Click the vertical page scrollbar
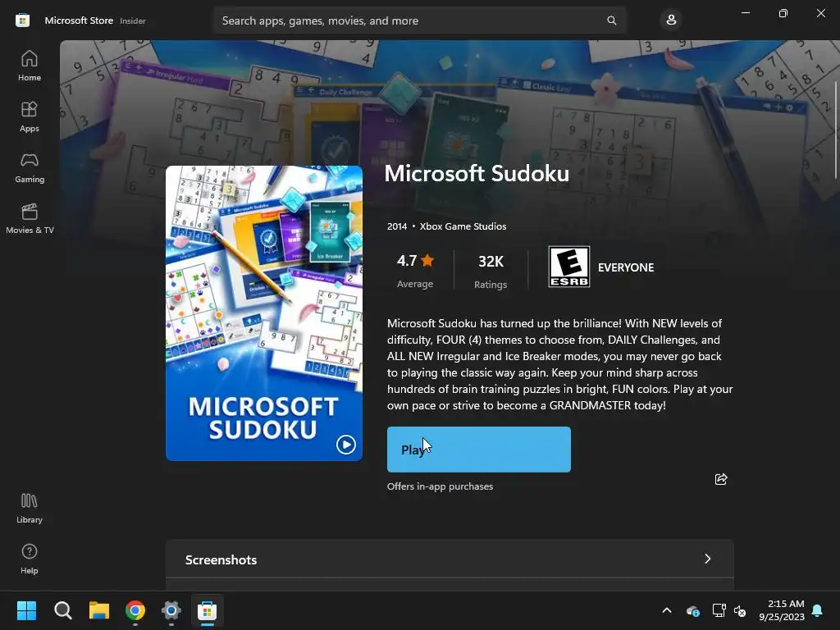 pyautogui.click(x=836, y=130)
